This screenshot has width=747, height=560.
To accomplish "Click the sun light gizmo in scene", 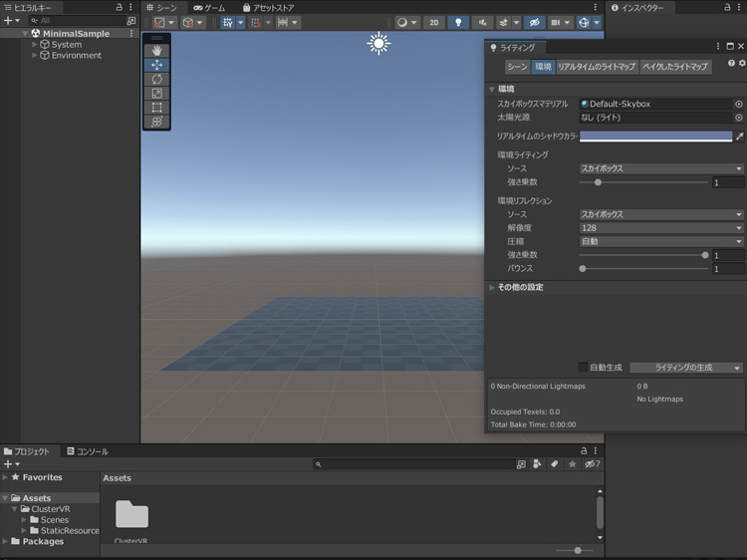I will tap(378, 43).
